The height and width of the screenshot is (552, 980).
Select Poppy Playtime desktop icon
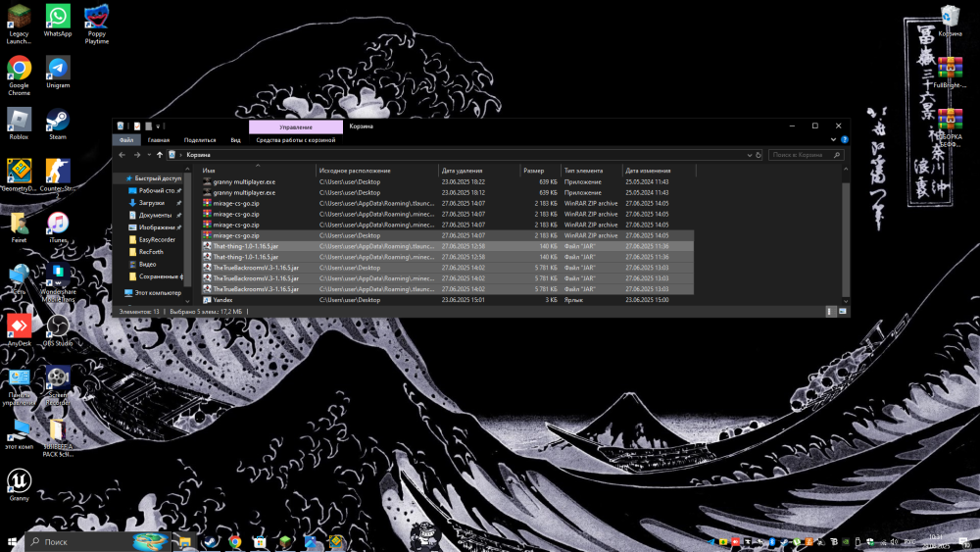tap(96, 24)
